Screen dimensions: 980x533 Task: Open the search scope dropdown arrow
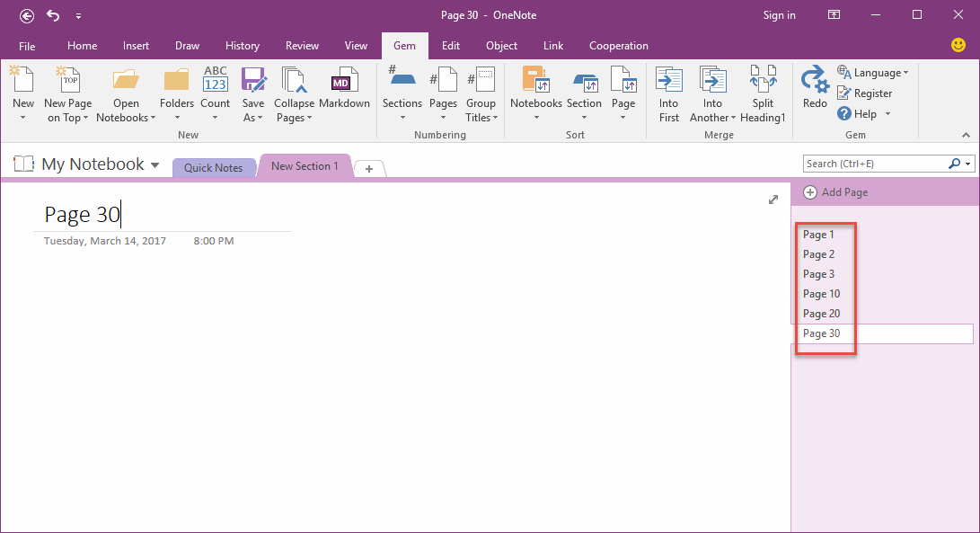968,164
